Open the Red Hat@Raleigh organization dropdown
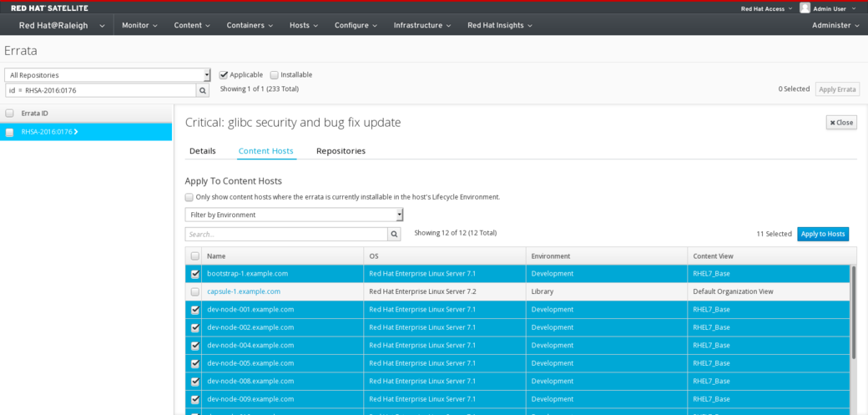Viewport: 868px width, 415px height. click(62, 26)
